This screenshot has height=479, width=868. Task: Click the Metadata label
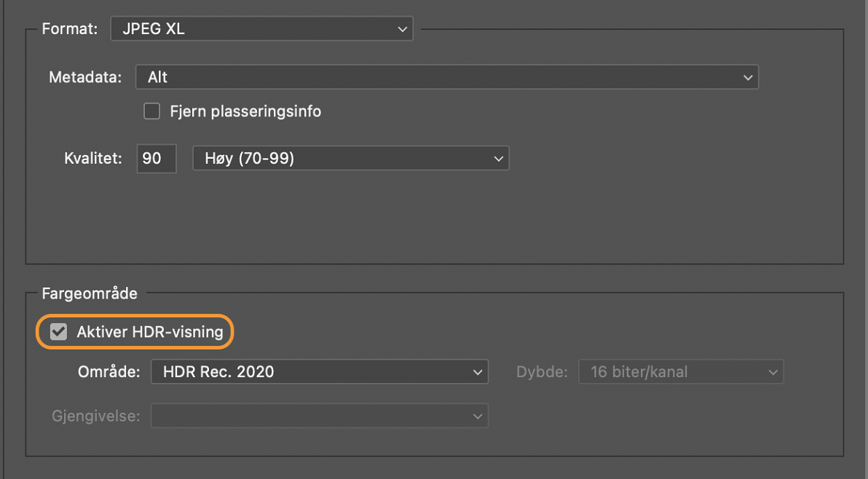(x=85, y=76)
